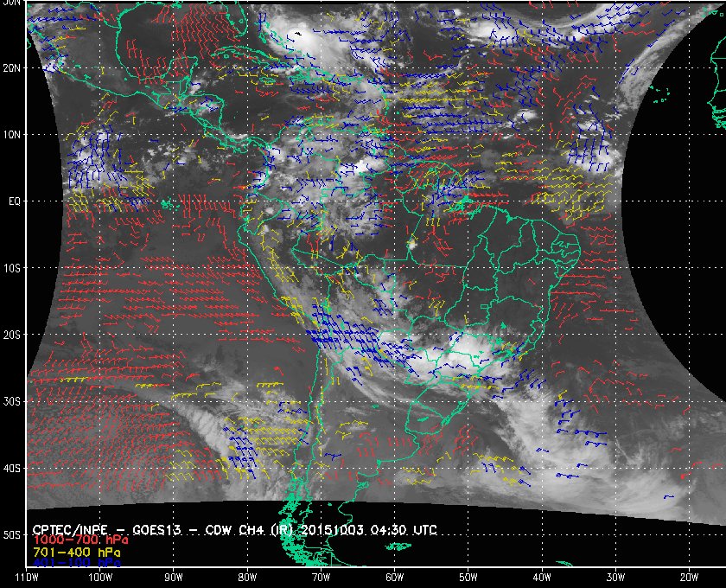Screen dimensions: 726x588
Task: Select the 30S latitude label
Action: (x=11, y=402)
